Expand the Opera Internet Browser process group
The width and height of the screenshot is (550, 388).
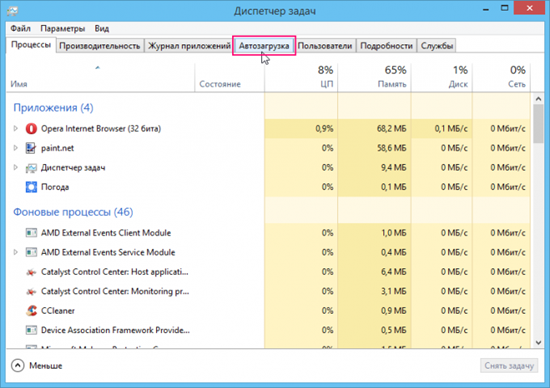tap(15, 129)
